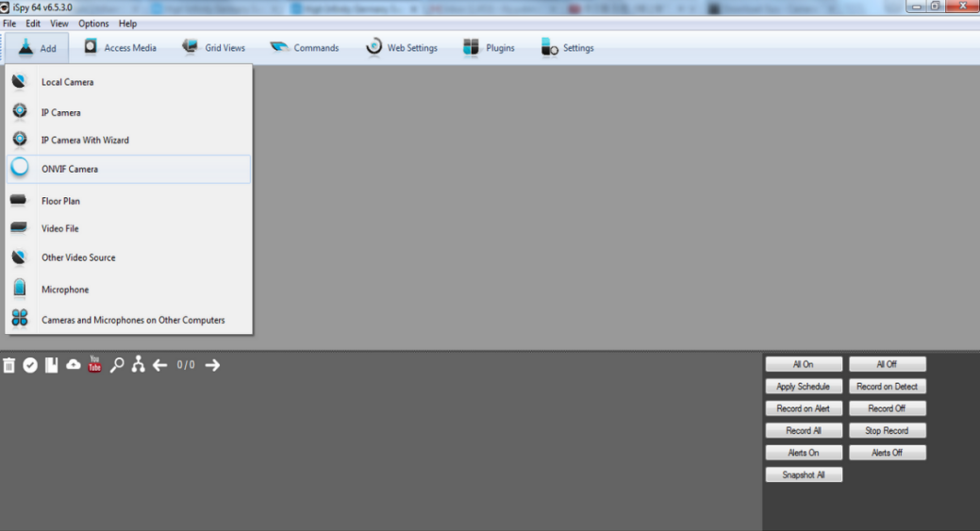Viewport: 980px width, 531px height.
Task: Click the Apply Schedule button
Action: coord(804,387)
